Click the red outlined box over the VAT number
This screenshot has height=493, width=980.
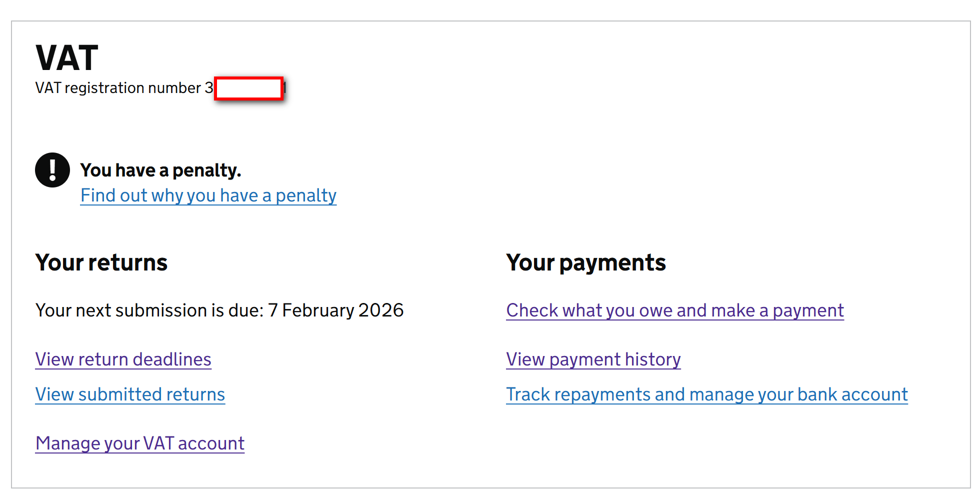(x=248, y=88)
